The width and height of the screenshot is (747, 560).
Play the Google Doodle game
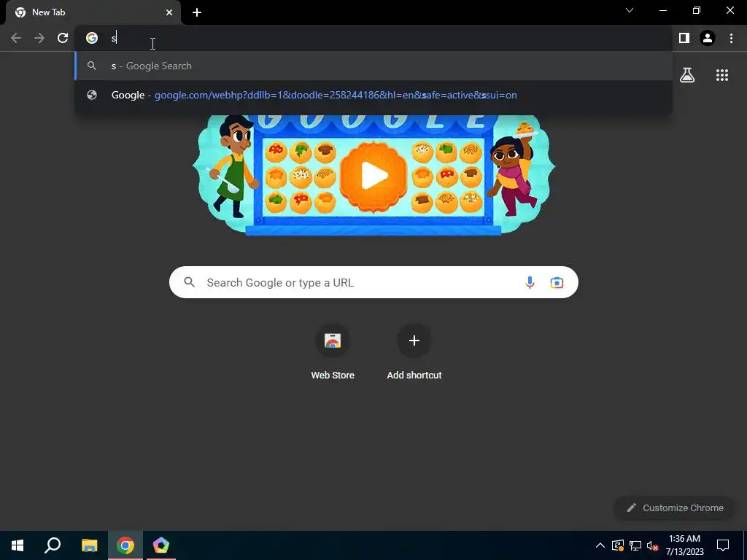373,176
